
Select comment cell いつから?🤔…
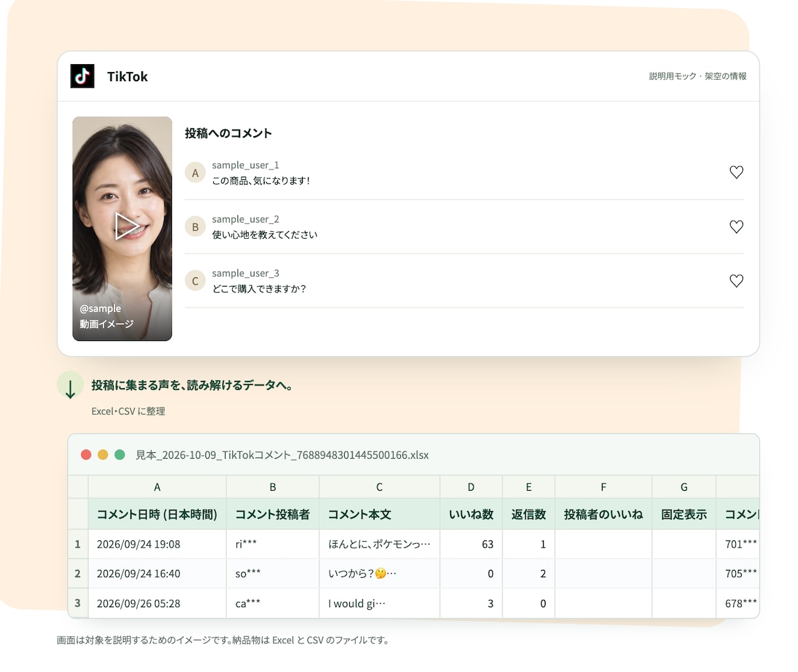[379, 573]
